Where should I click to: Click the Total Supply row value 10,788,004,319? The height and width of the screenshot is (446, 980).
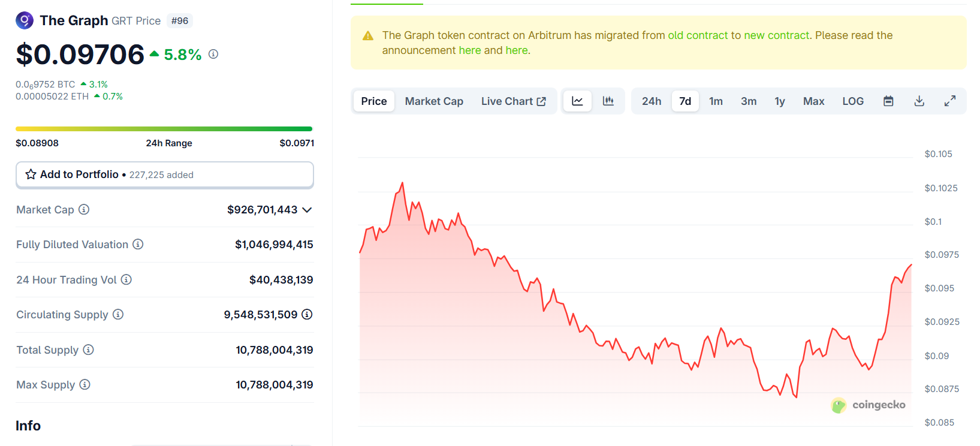pos(275,350)
